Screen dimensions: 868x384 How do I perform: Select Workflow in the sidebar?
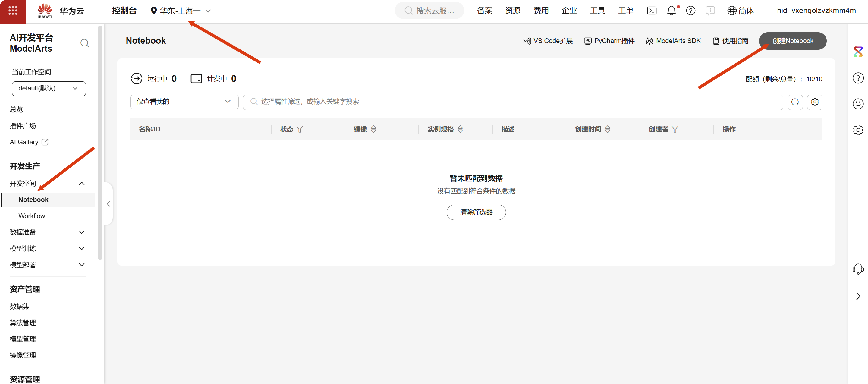click(x=32, y=216)
